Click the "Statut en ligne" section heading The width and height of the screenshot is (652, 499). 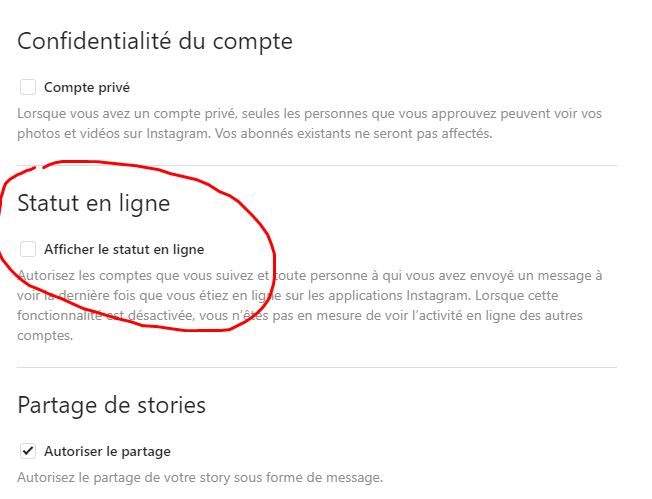point(94,203)
